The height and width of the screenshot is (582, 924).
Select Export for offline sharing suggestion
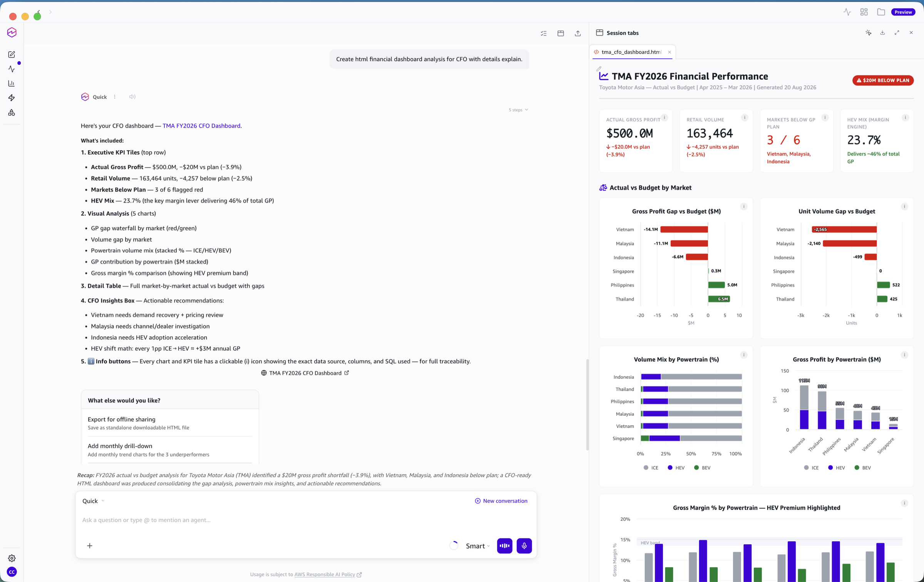click(170, 423)
